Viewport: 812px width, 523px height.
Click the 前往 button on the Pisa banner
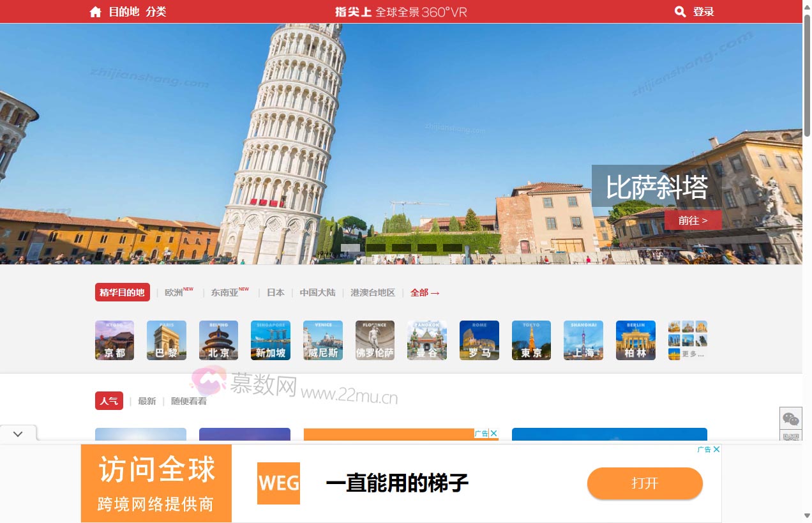click(693, 220)
